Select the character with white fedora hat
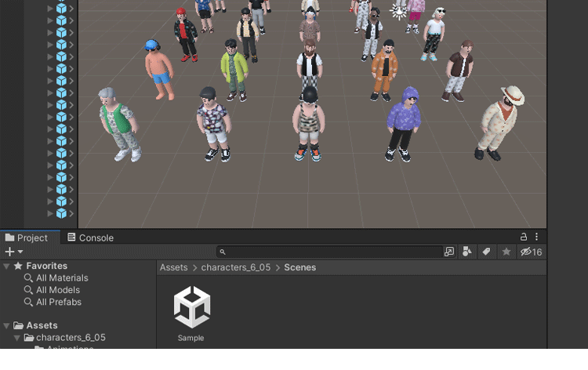Viewport: 588px width, 370px height. (x=499, y=123)
